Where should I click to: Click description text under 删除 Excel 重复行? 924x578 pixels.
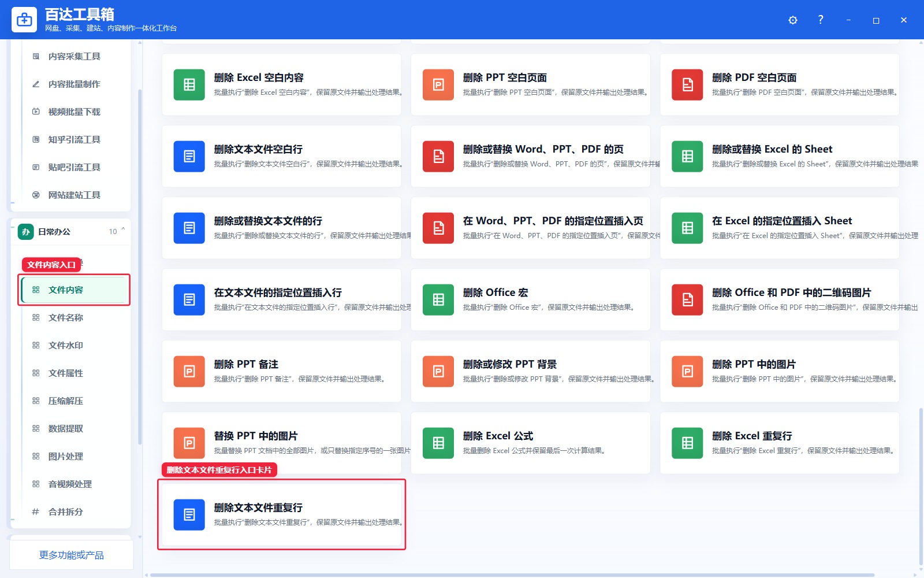pos(803,451)
